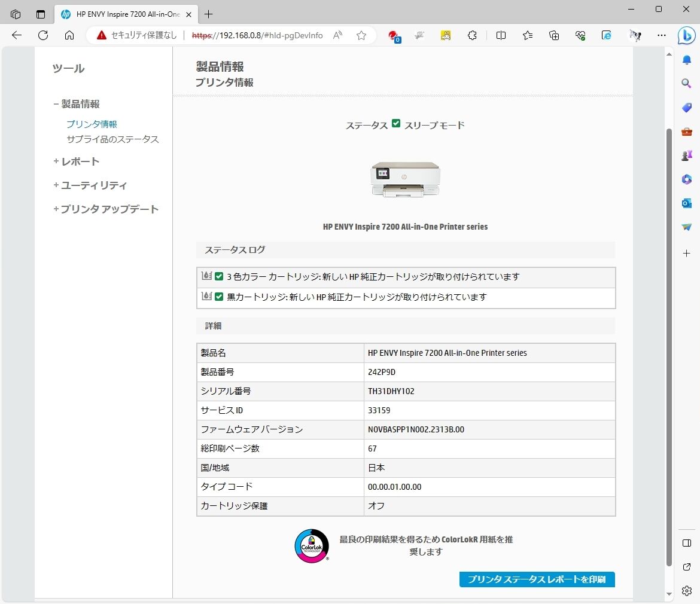The image size is (700, 604).
Task: Click the sleep mode status checkmark
Action: coord(396,124)
